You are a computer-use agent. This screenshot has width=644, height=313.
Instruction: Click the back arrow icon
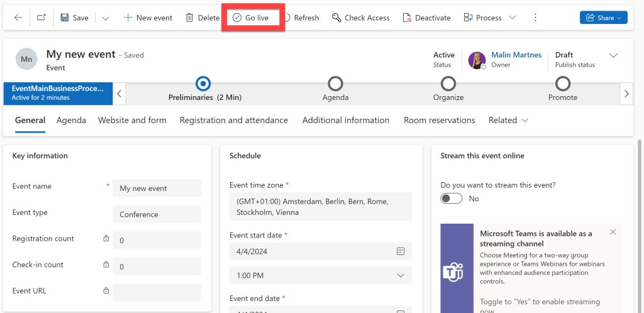[18, 18]
